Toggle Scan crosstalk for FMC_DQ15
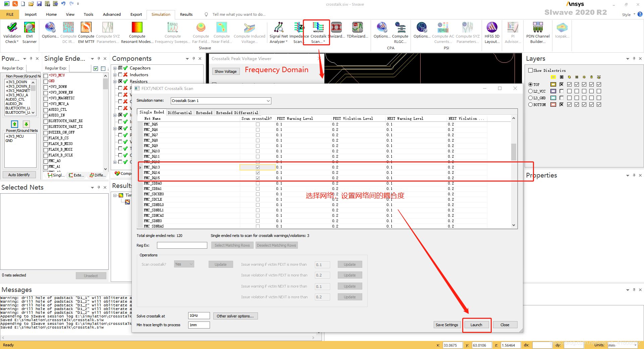 tap(258, 178)
